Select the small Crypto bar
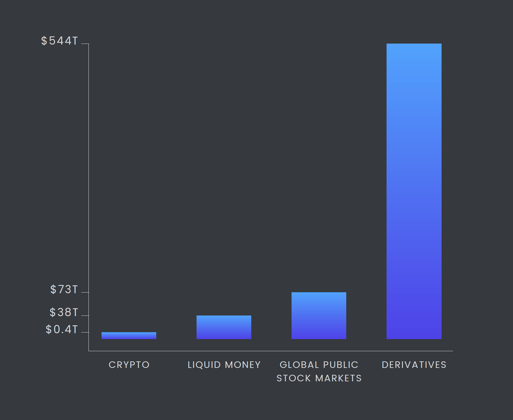513x420 pixels. point(129,335)
